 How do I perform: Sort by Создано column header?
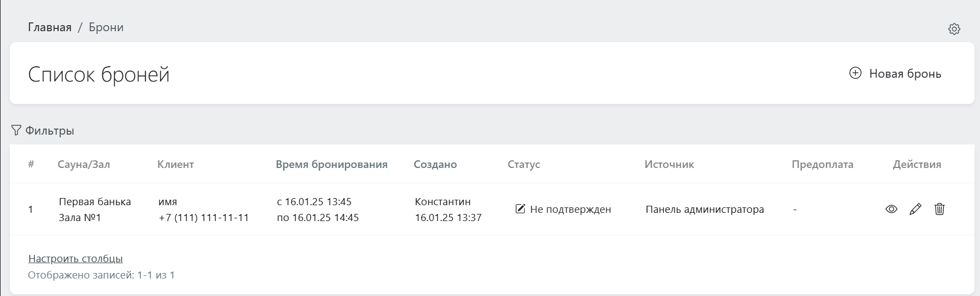click(x=435, y=164)
